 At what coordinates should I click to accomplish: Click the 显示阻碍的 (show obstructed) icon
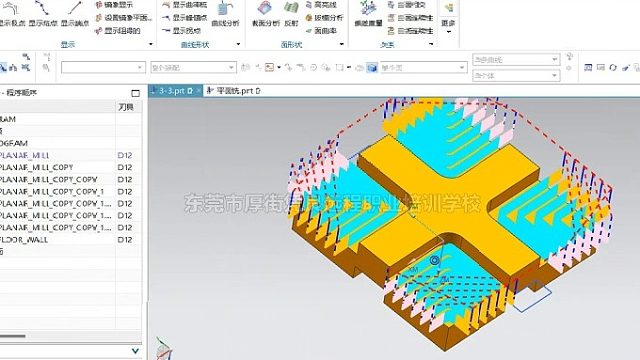(98, 31)
